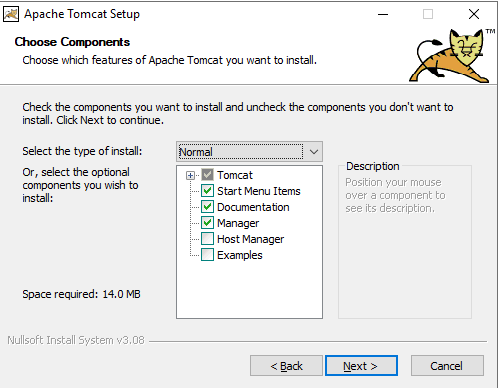Viewport: 499px width, 388px height.
Task: Click the Tomcat setup icon in title bar
Action: 11,14
